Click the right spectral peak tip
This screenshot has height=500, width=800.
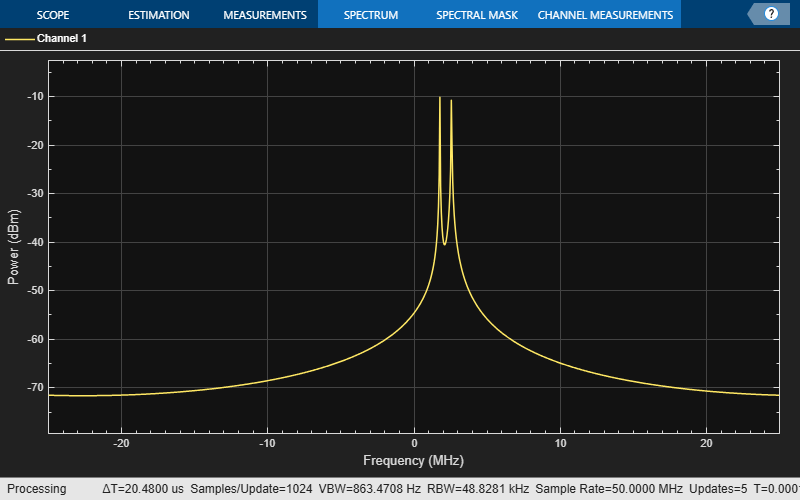451,102
